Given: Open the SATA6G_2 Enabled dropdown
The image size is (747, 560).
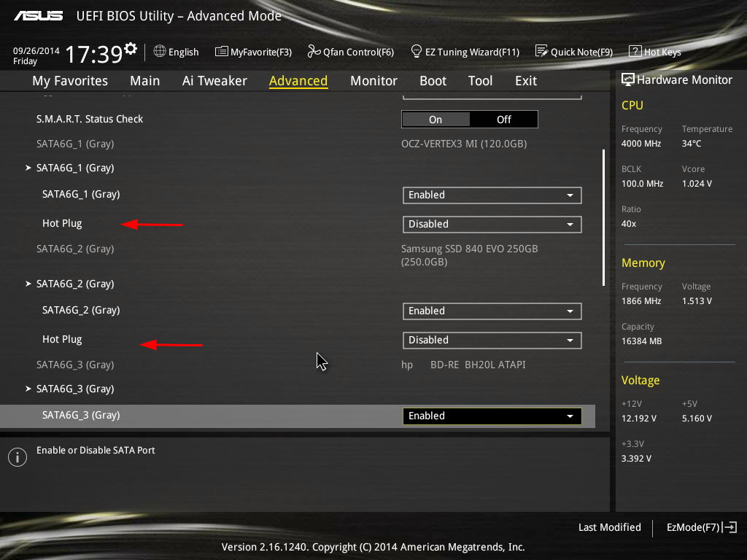Looking at the screenshot, I should (x=492, y=311).
